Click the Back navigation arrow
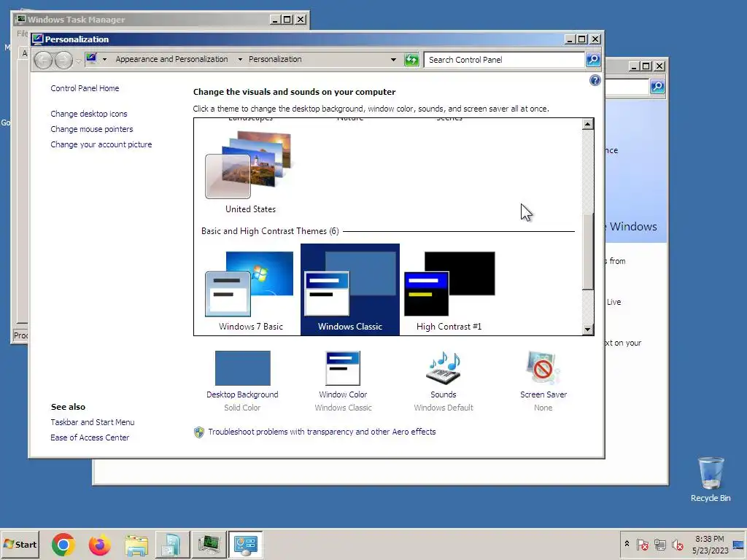Viewport: 747px width, 560px height. [43, 60]
